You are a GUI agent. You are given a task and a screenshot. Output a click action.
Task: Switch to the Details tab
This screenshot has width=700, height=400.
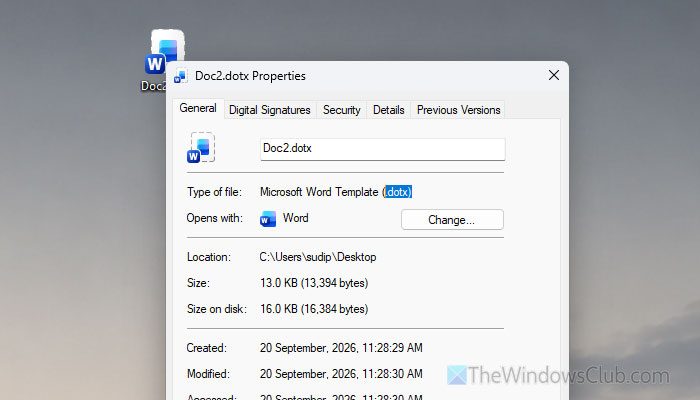pos(388,110)
